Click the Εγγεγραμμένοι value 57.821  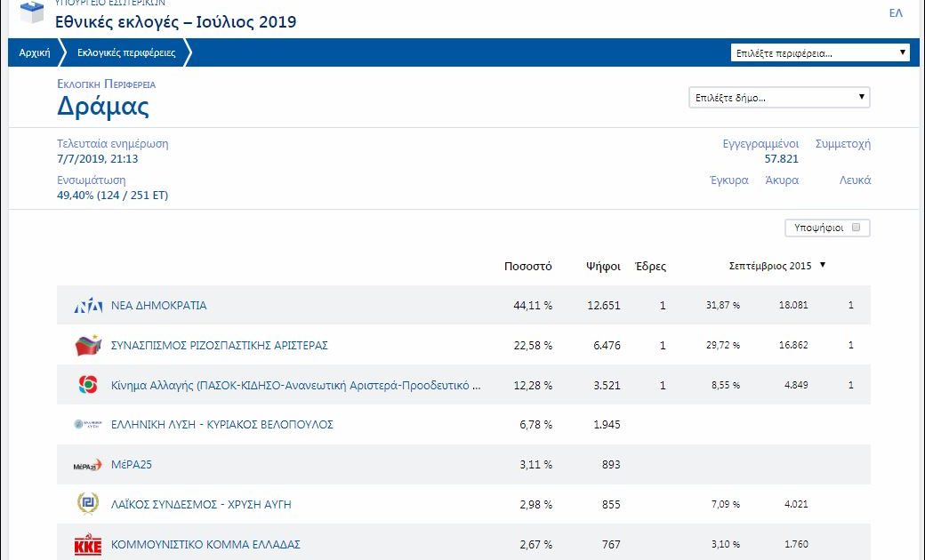coord(781,158)
